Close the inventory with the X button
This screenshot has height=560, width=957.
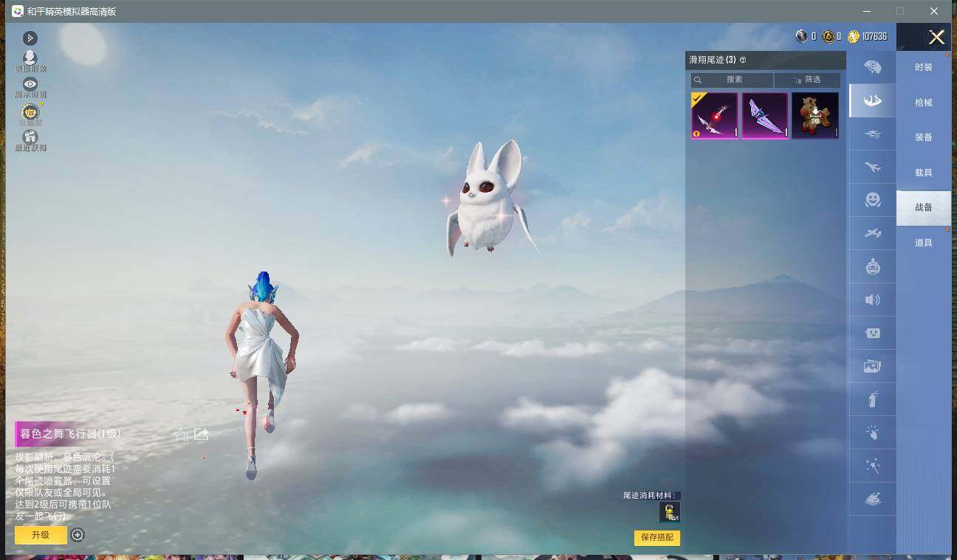pyautogui.click(x=936, y=37)
